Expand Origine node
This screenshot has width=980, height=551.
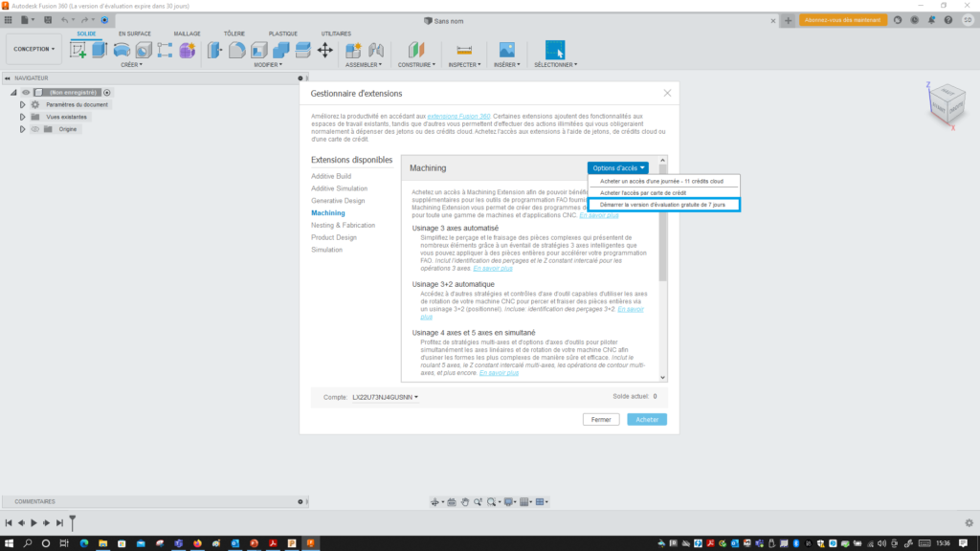pos(22,129)
